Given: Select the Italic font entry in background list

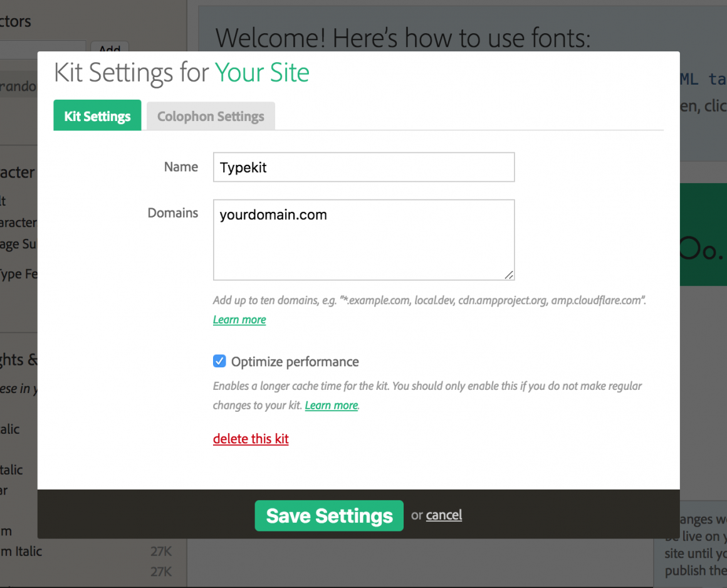Looking at the screenshot, I should (x=11, y=429).
